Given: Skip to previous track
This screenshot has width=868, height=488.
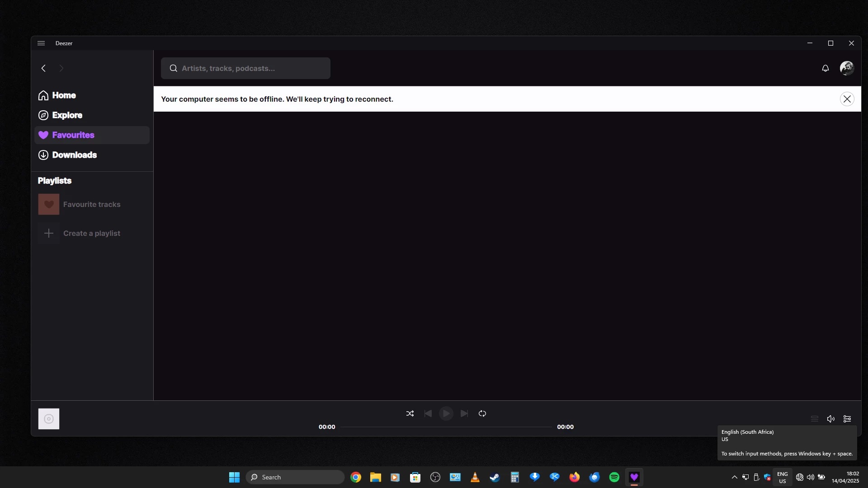Looking at the screenshot, I should pos(428,413).
